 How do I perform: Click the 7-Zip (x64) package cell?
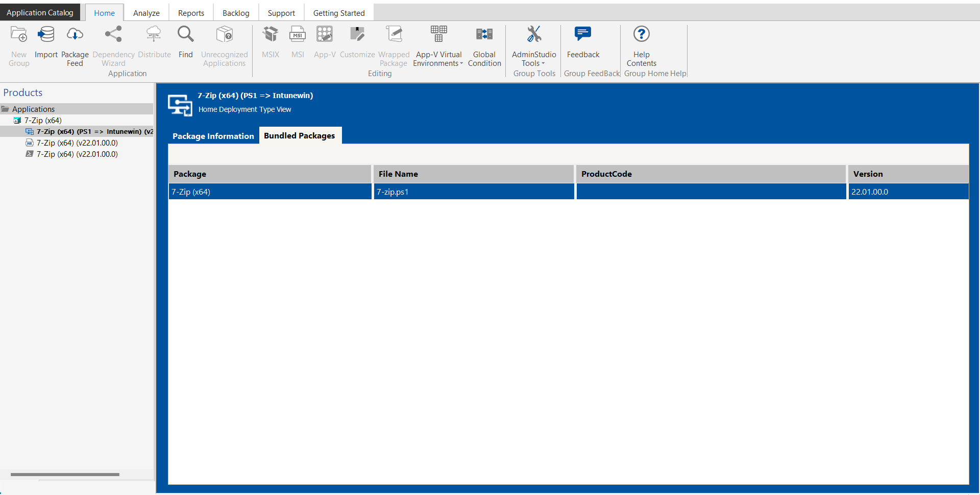pos(269,192)
